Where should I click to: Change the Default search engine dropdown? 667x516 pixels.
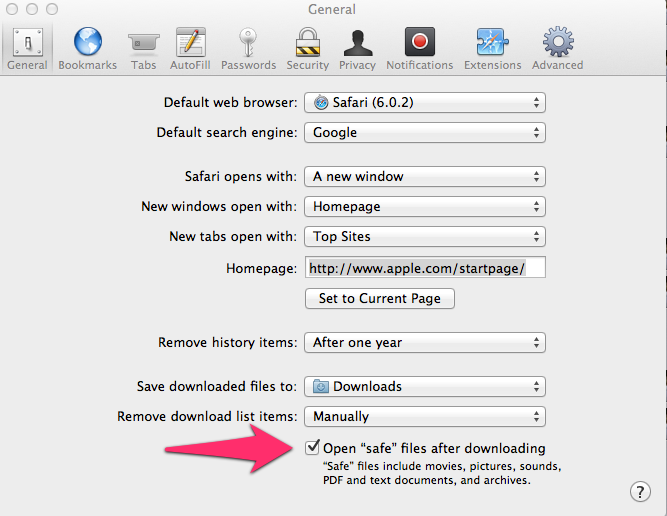[425, 132]
